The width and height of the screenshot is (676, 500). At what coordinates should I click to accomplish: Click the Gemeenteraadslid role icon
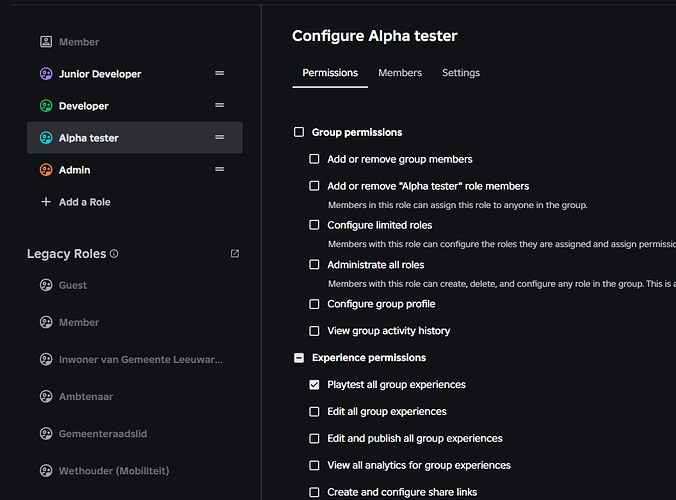[x=46, y=433]
